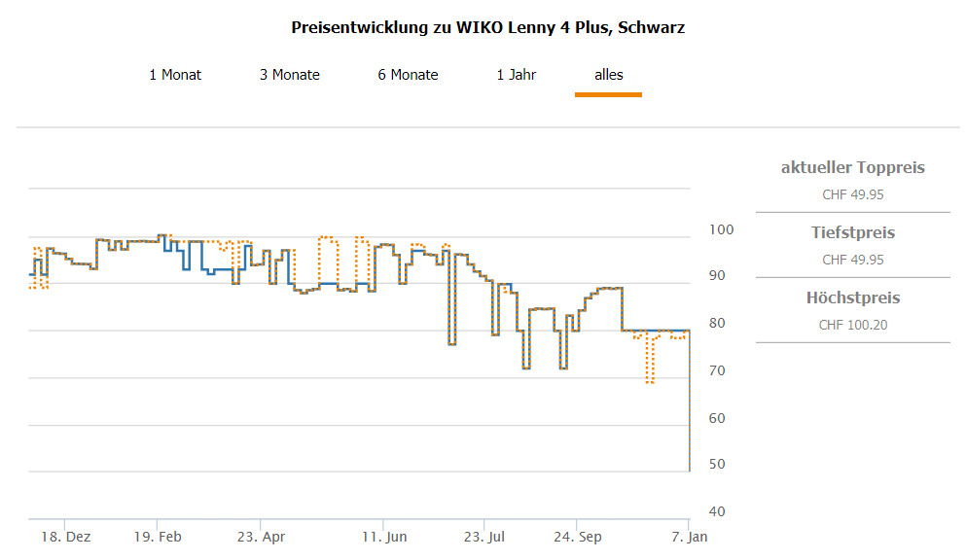Show the 1 Jahr price history
The width and height of the screenshot is (966, 560).
[x=516, y=75]
